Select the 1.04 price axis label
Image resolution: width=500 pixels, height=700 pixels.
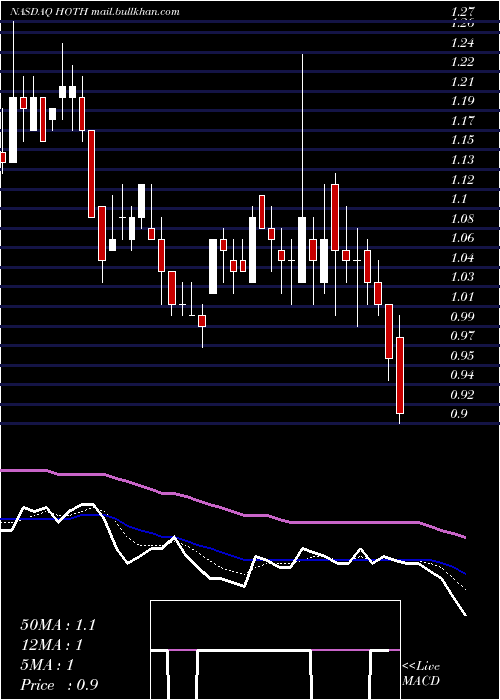coord(462,258)
